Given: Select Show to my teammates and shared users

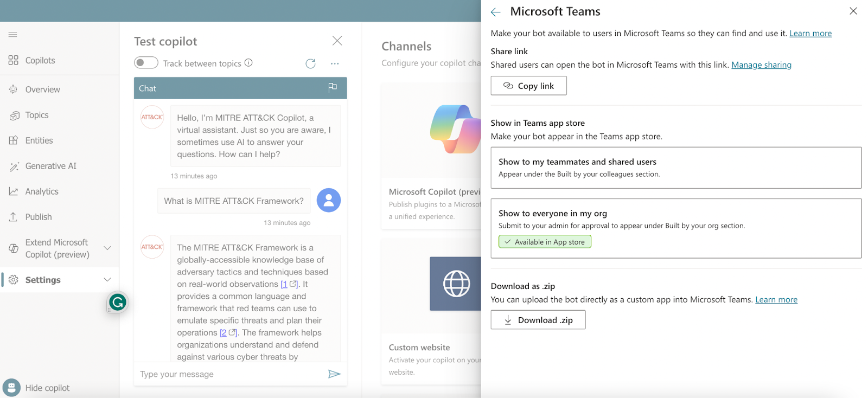Looking at the screenshot, I should coord(676,168).
